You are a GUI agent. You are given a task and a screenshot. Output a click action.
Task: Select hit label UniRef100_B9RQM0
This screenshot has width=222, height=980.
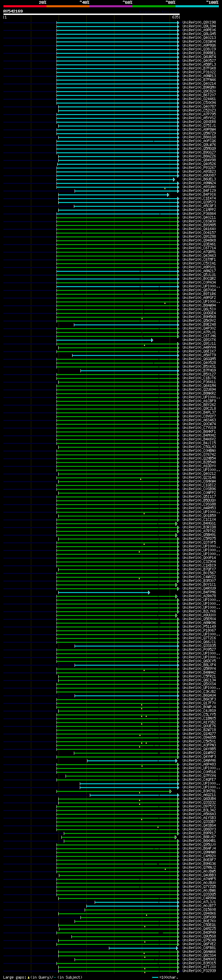point(199,88)
